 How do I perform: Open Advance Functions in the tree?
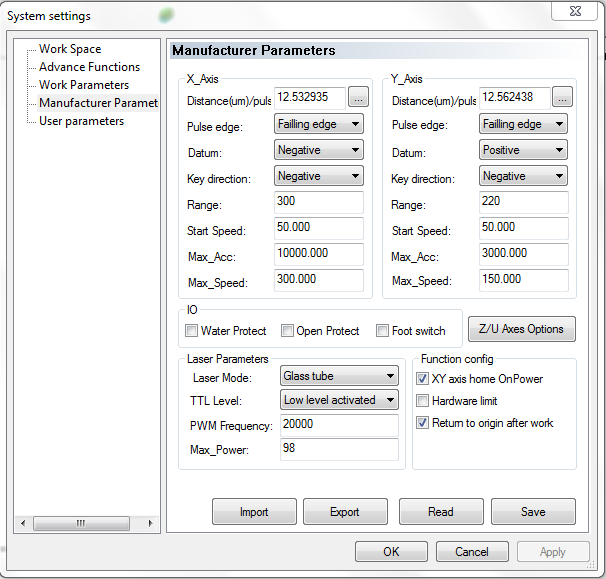pos(89,67)
